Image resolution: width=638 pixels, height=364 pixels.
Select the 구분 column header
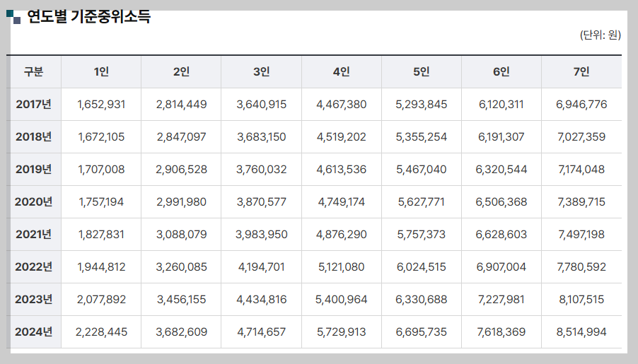(33, 71)
